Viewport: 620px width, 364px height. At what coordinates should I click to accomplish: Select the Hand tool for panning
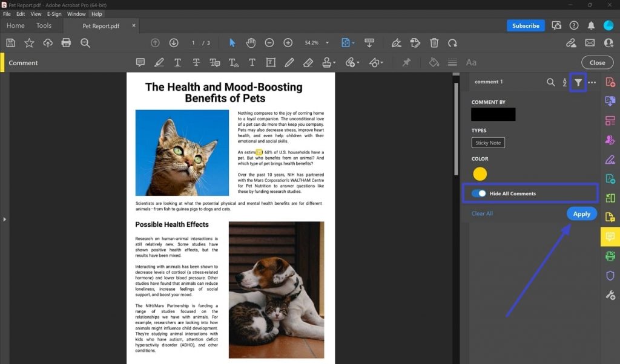(251, 43)
